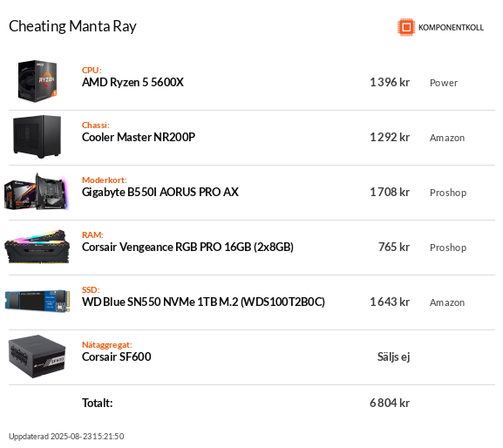Click the Komponentkoll chip logo icon
The width and height of the screenshot is (503, 448).
406,27
